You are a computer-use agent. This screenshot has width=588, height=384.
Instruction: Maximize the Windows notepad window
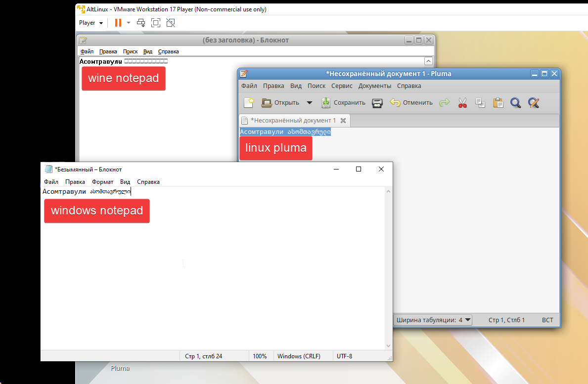pyautogui.click(x=359, y=169)
